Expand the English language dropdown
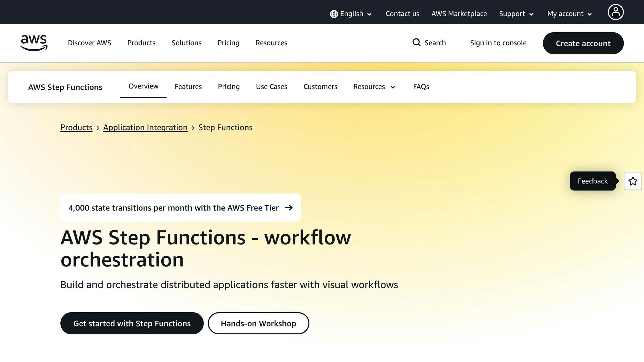644x362 pixels. click(x=369, y=14)
